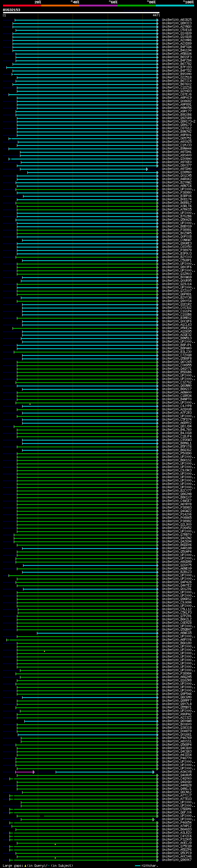The height and width of the screenshot is (868, 197).
Task: Click hit label UniRef100_Q10QU9
Action: click(x=177, y=33)
